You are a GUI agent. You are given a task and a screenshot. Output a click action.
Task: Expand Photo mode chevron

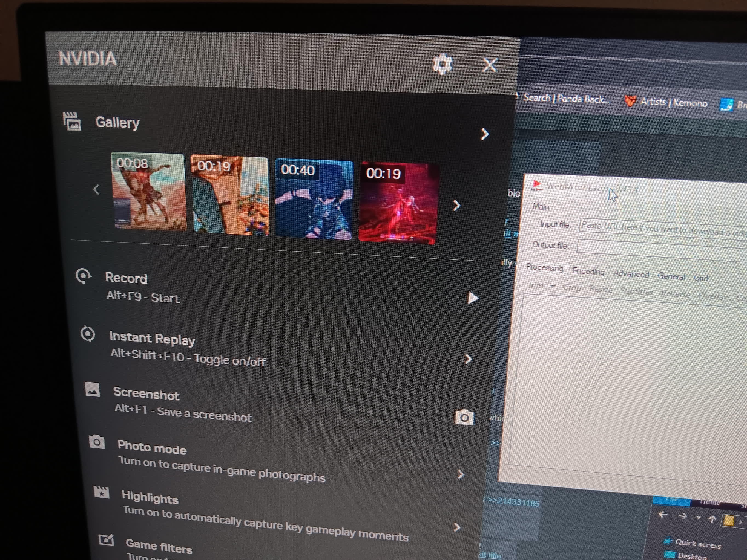tap(461, 474)
